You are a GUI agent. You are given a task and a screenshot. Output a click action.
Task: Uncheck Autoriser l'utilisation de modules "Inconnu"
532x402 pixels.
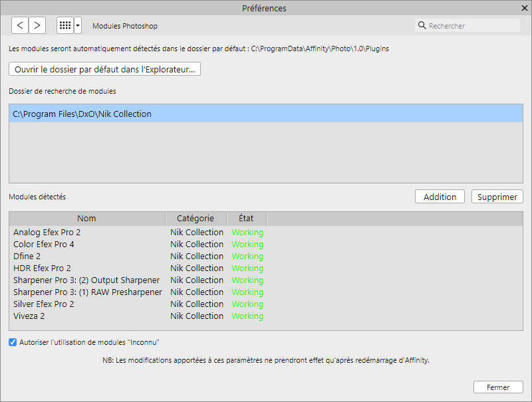(13, 342)
